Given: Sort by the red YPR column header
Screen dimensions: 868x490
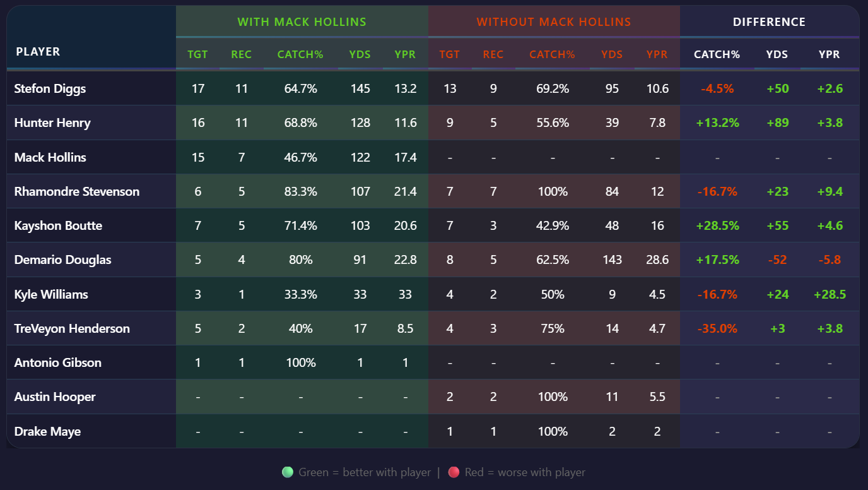Looking at the screenshot, I should (657, 55).
